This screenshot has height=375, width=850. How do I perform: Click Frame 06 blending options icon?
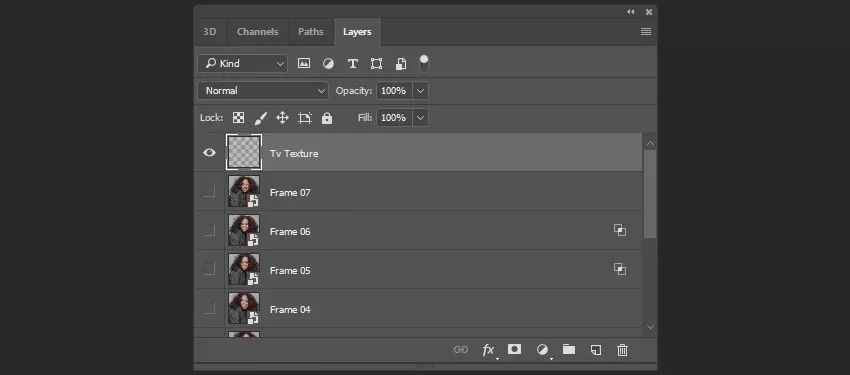pos(620,230)
